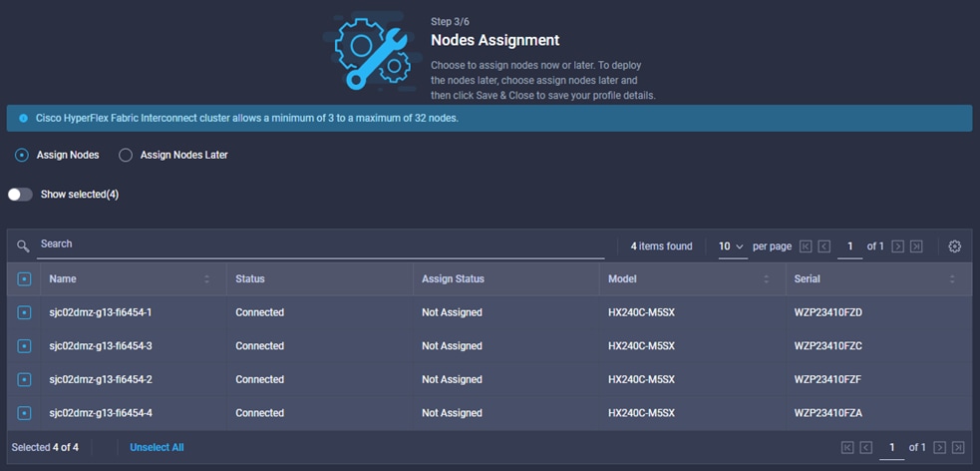Go to last page in bottom pagination
980x471 pixels.
[958, 447]
